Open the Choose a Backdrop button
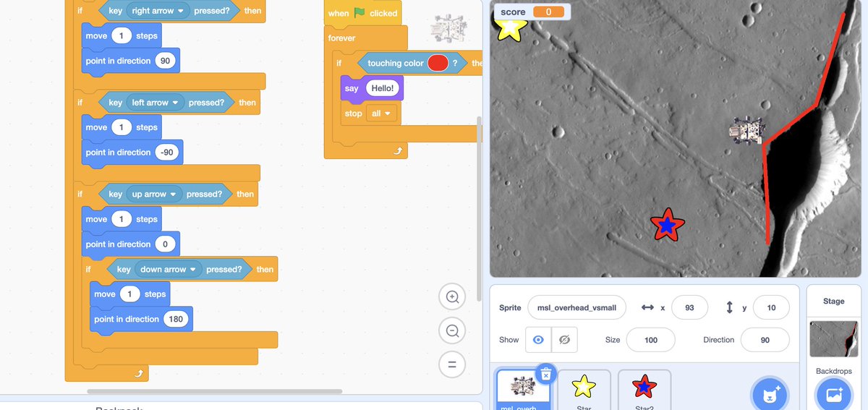Viewport: 868px width, 410px height. coord(833,395)
